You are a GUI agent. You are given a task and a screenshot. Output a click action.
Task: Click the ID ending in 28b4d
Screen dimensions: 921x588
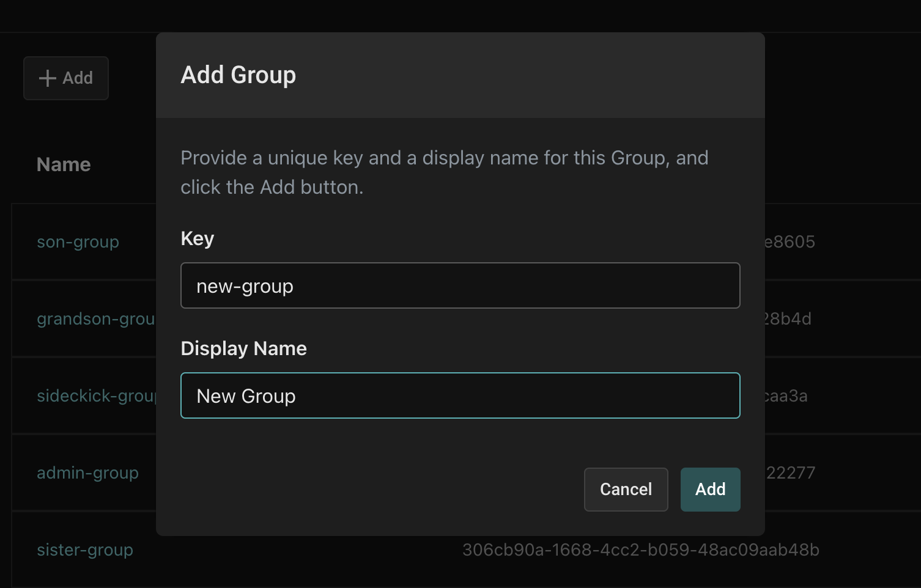[x=788, y=319]
